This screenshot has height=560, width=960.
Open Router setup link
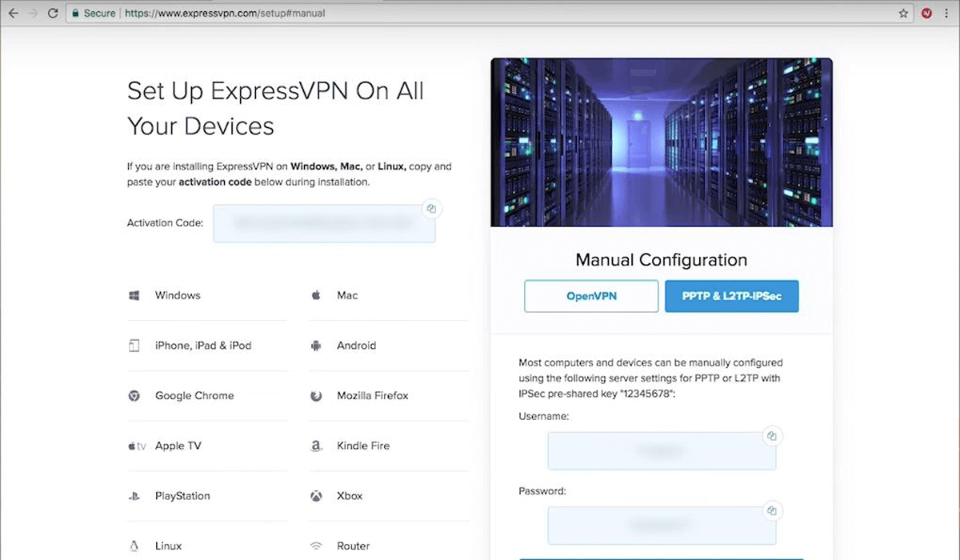coord(353,546)
